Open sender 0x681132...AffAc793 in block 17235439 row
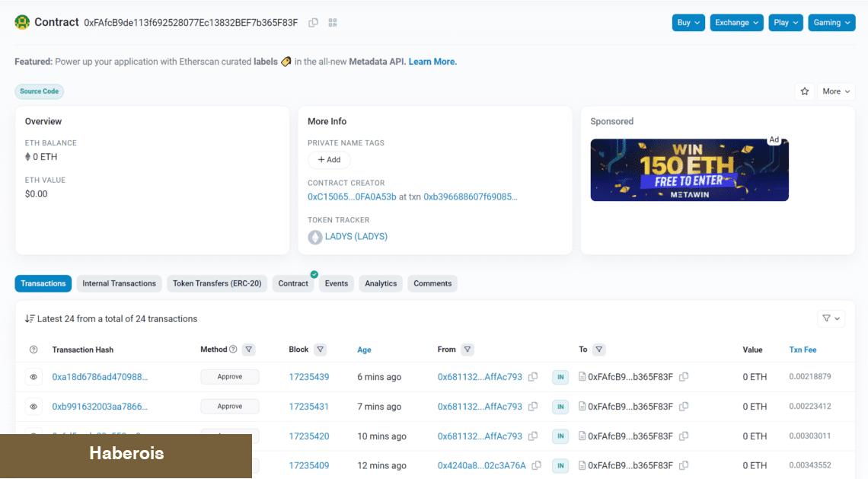 click(480, 377)
